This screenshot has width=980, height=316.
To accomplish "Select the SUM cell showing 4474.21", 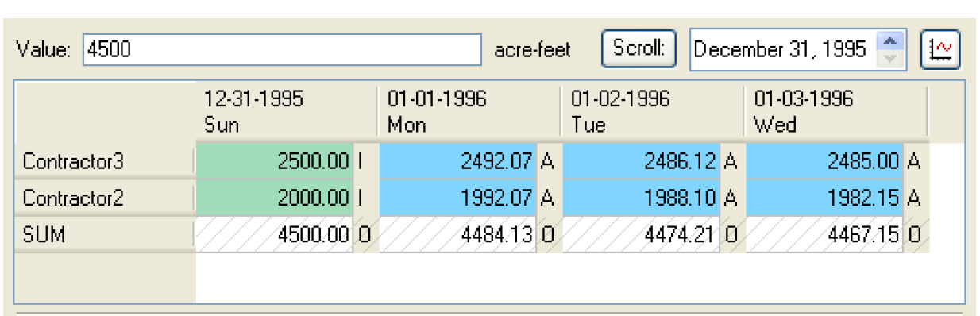I will [642, 235].
